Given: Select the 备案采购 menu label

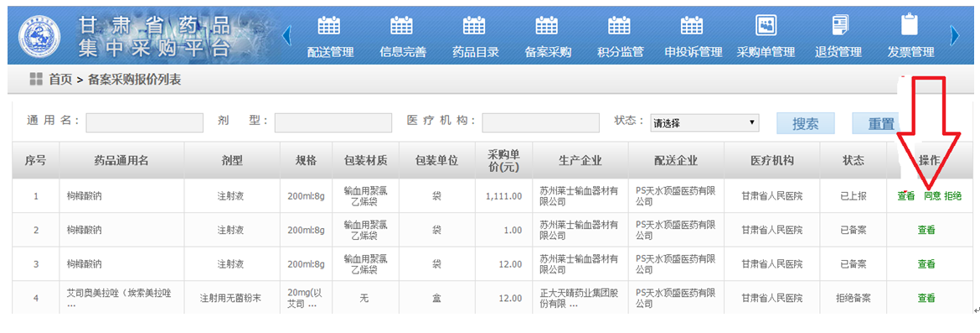Looking at the screenshot, I should click(x=548, y=52).
